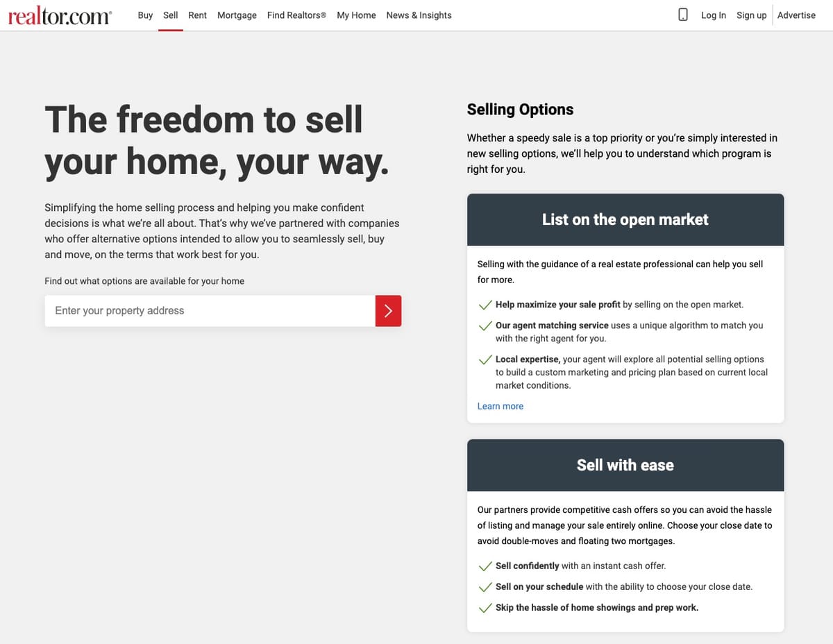Open the Advertise link
This screenshot has width=833, height=644.
(796, 15)
